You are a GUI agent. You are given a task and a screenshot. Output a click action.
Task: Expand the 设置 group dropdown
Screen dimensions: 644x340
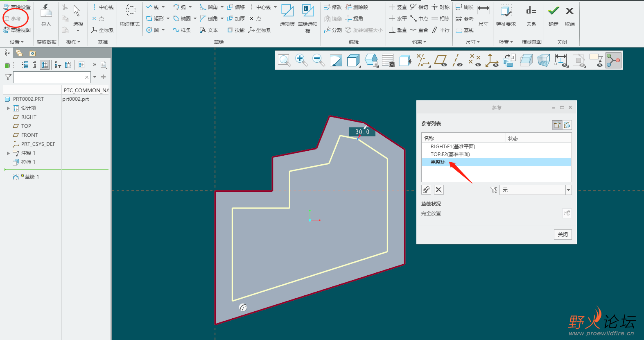point(17,42)
